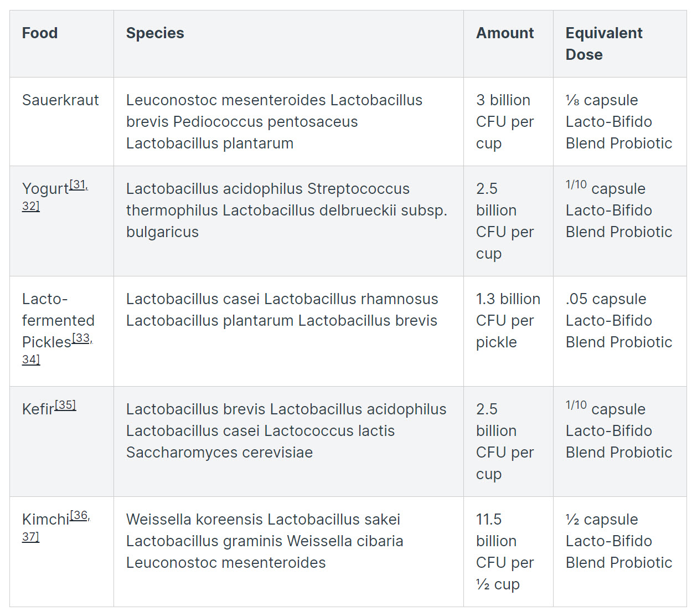Open citation 36 next to Kimchi
This screenshot has height=616, width=697.
[x=79, y=515]
